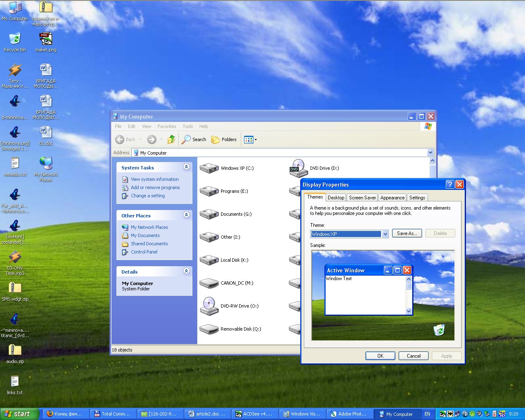Switch to the Screen Saver tab
The width and height of the screenshot is (525, 420).
coord(362,198)
